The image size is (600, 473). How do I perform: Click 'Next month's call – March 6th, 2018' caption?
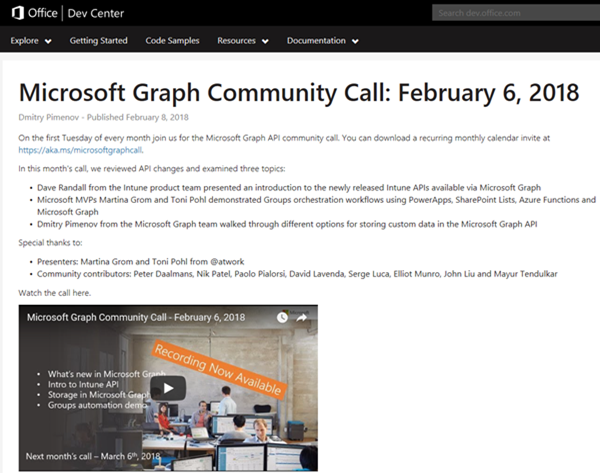pos(93,456)
